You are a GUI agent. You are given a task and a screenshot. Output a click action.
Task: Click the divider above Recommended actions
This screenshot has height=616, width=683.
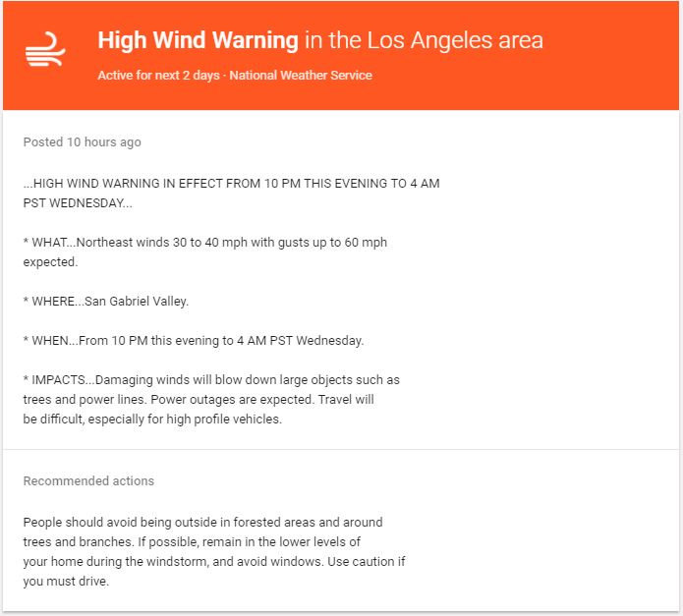point(341,449)
